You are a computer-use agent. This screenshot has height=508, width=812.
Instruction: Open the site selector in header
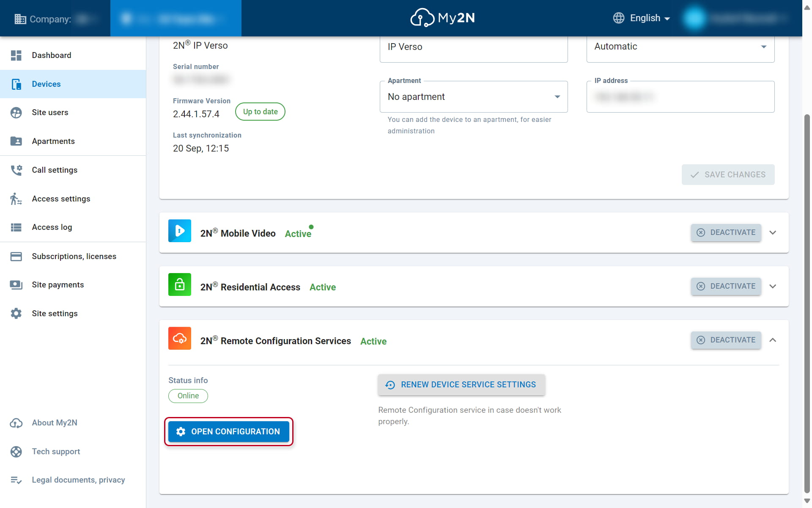(x=176, y=18)
